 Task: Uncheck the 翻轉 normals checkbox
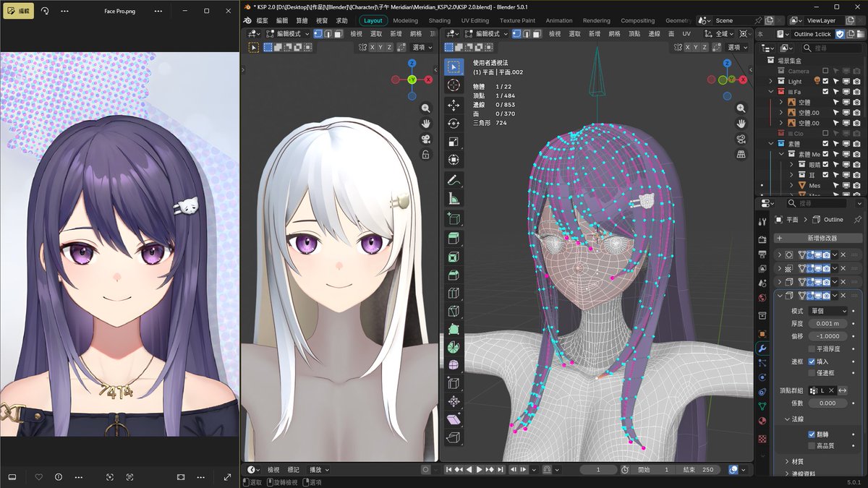[812, 435]
